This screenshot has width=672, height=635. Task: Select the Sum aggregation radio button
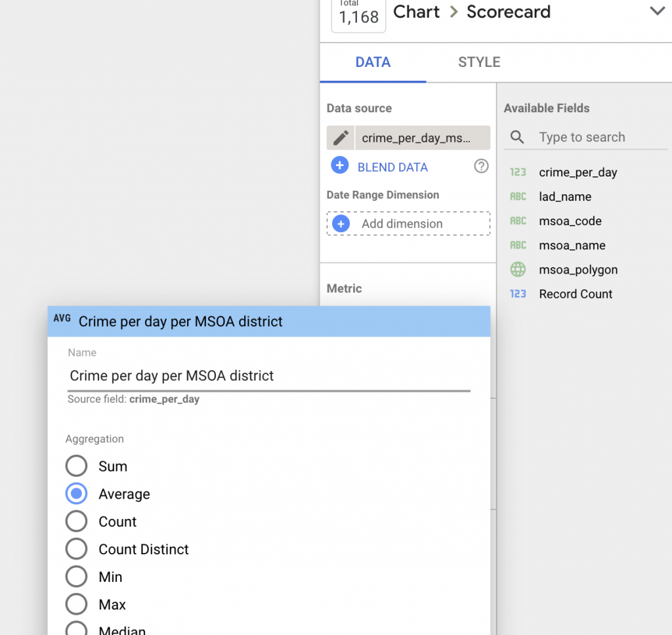[76, 466]
